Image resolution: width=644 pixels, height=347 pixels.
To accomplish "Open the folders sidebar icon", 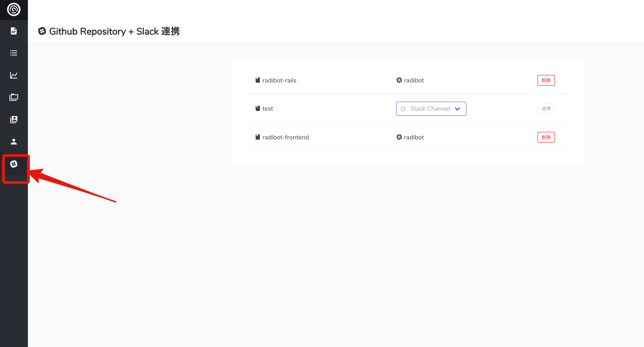I will coord(14,97).
